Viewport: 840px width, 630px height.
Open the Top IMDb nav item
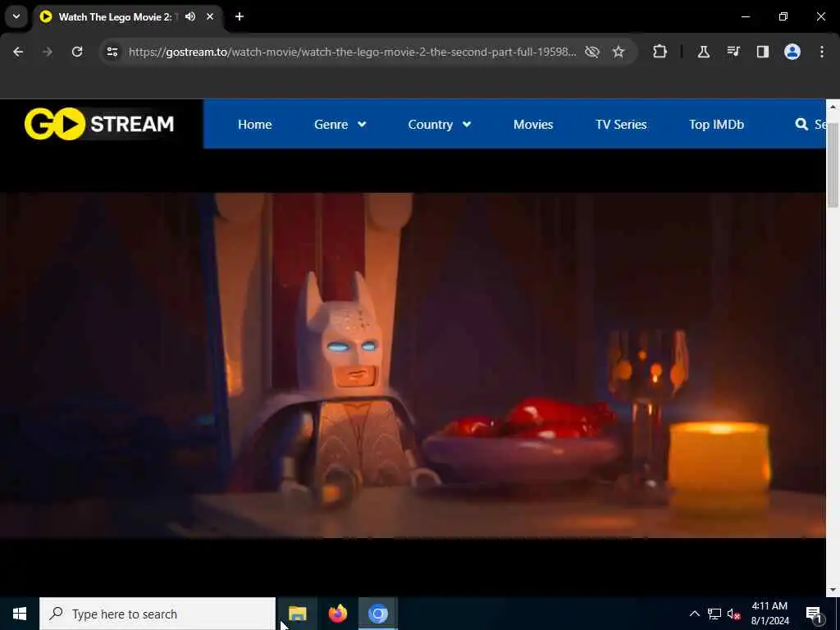[x=716, y=125]
